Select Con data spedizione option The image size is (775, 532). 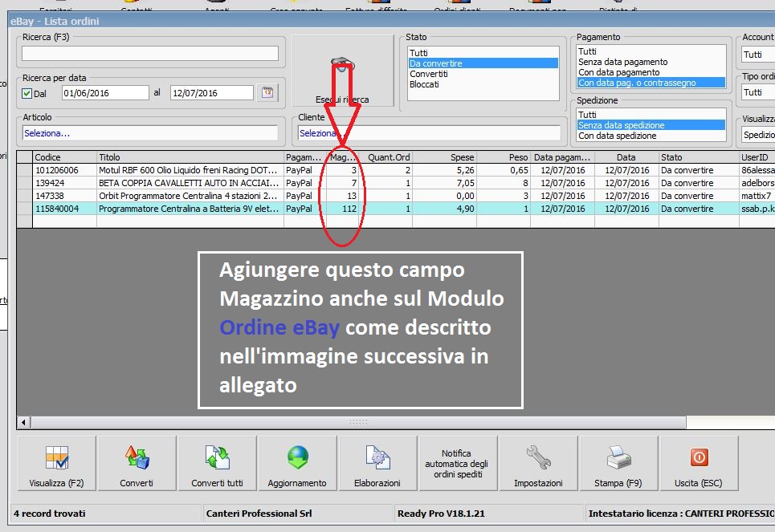651,136
